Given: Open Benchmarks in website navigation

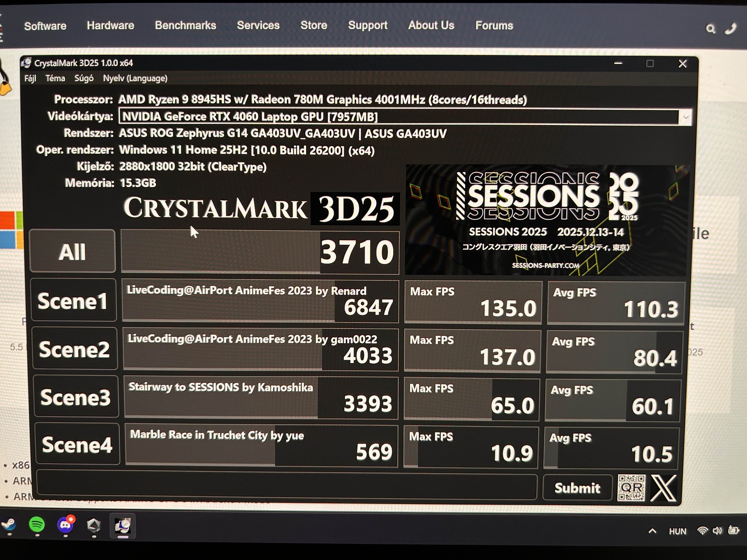Looking at the screenshot, I should (x=185, y=25).
